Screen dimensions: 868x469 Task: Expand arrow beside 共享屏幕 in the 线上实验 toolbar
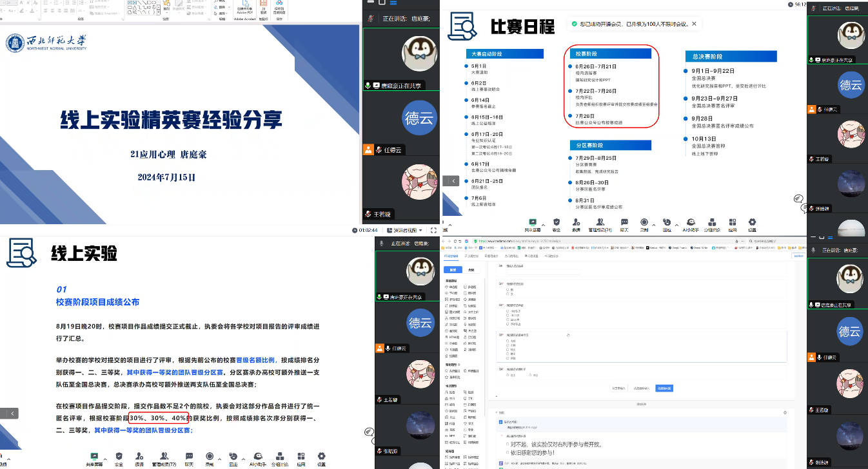point(105,459)
